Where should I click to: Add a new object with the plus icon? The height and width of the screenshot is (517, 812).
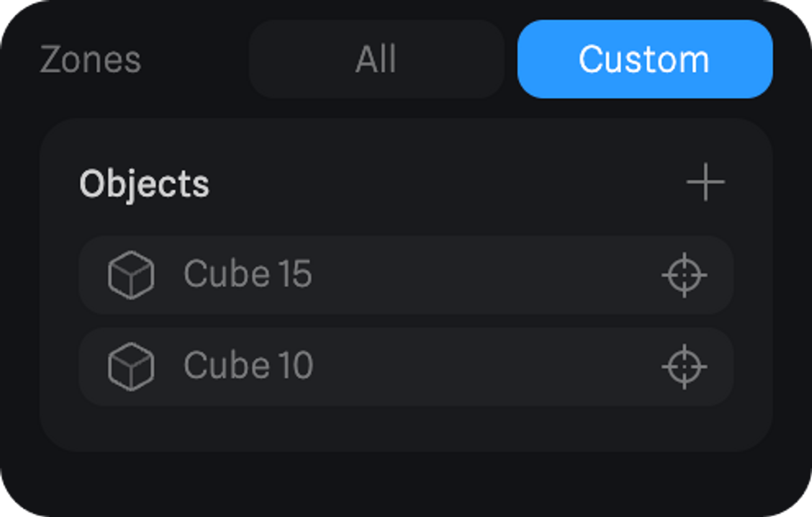pos(706,182)
